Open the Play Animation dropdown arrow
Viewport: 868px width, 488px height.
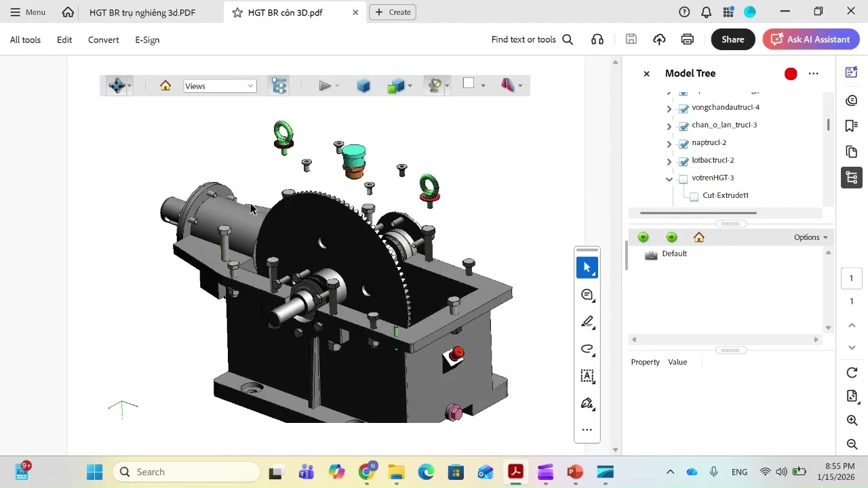[337, 86]
